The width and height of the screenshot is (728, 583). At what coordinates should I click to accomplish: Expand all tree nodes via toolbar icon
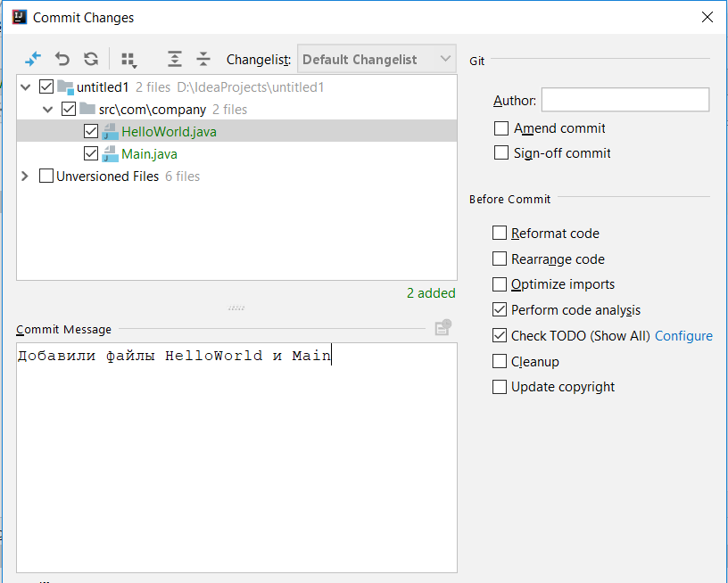[175, 59]
